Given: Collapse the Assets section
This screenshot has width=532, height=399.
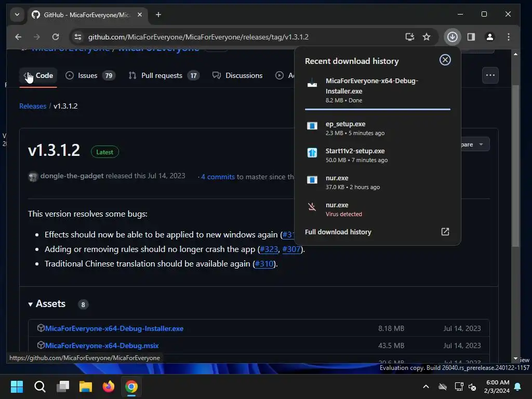Looking at the screenshot, I should [x=46, y=303].
